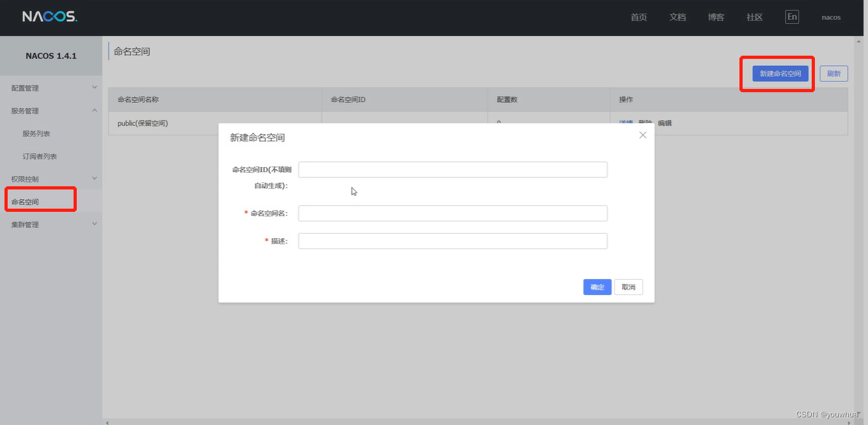Expand 权限控制 sidebar section
This screenshot has height=425, width=868.
click(51, 179)
